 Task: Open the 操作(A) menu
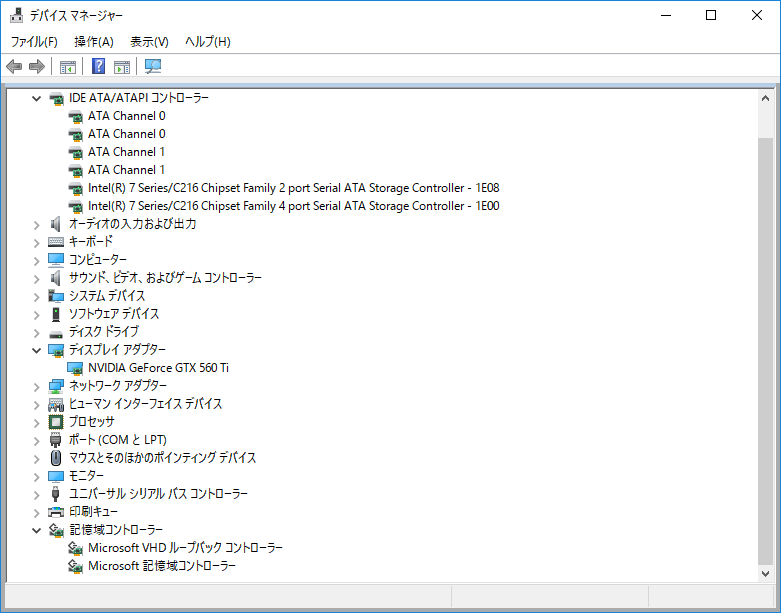94,41
